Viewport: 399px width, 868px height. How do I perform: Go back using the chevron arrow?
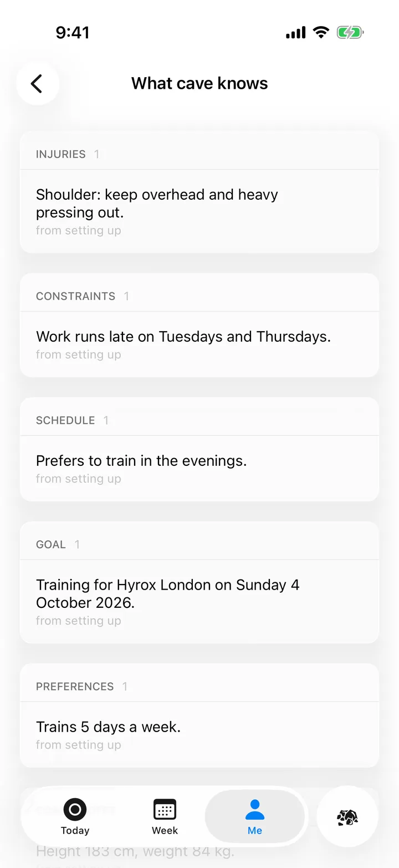click(x=37, y=84)
